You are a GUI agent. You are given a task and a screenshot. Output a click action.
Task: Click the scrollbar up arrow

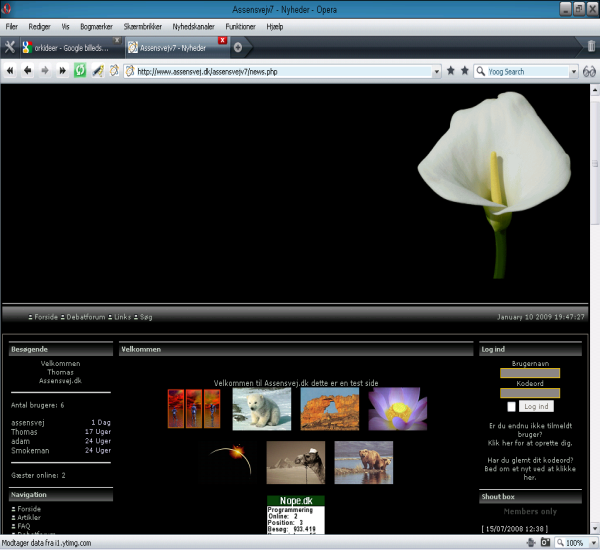594,90
